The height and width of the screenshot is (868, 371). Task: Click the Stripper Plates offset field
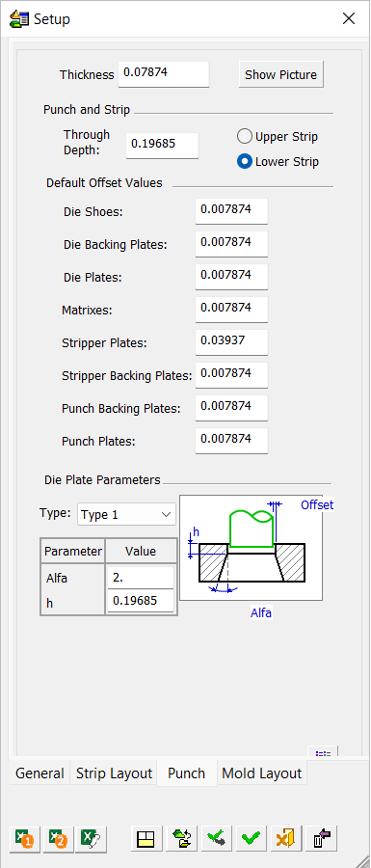pos(231,342)
